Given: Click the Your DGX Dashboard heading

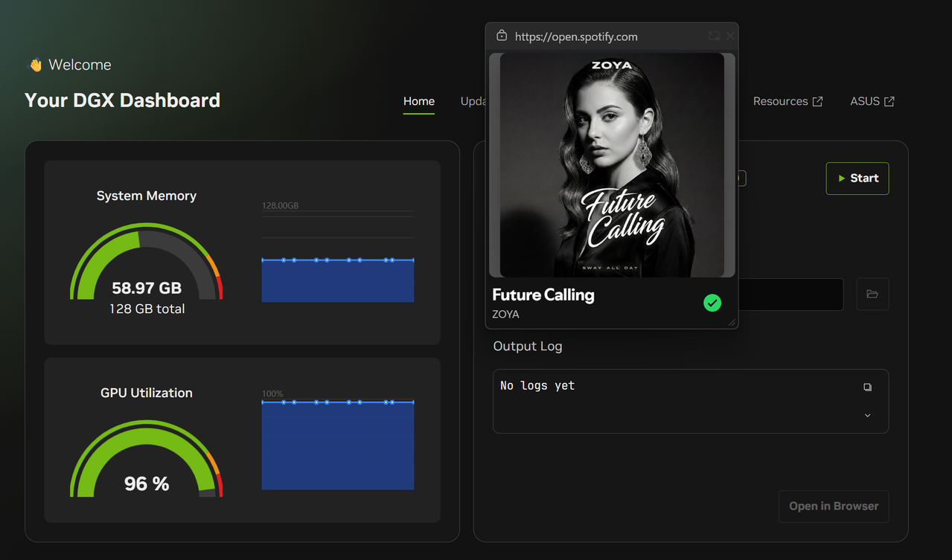Looking at the screenshot, I should click(123, 100).
